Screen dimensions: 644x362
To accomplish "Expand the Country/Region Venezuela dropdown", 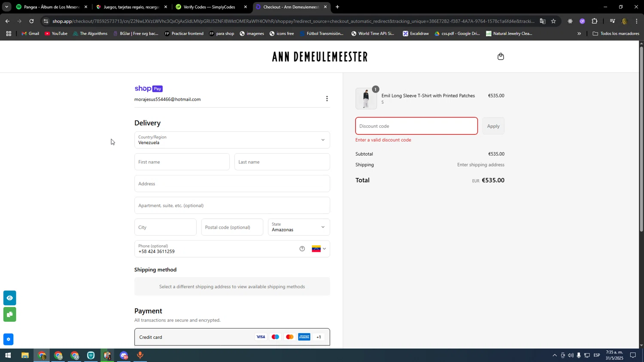I will pyautogui.click(x=232, y=140).
